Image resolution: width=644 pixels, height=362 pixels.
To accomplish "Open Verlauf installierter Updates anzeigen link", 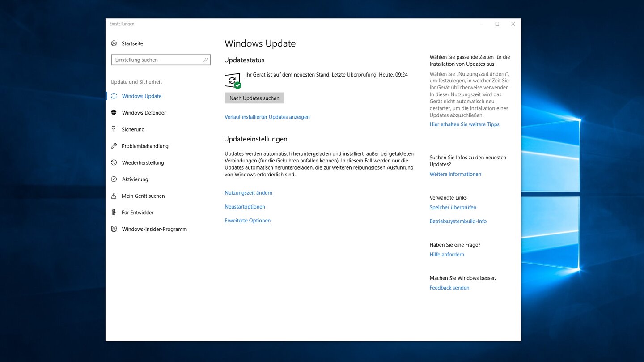I will 267,117.
